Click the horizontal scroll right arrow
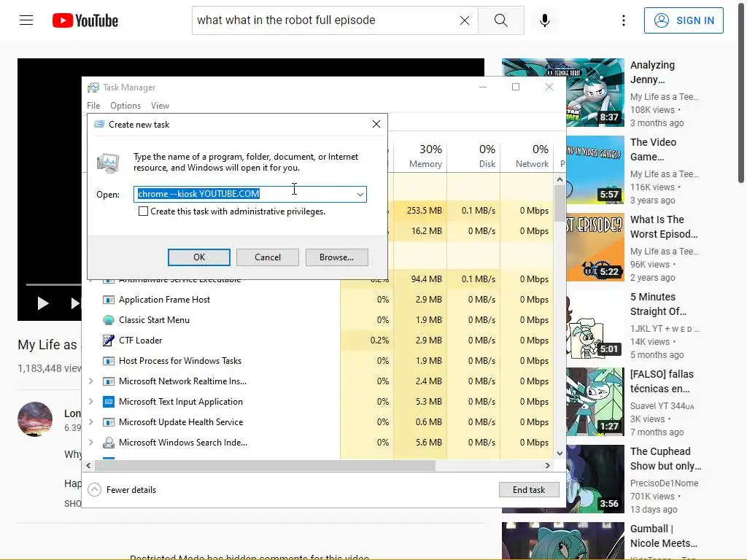Viewport: 747px width, 560px height. click(x=547, y=465)
